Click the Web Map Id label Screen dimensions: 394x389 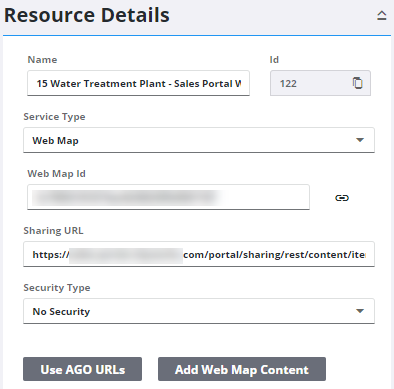tap(56, 174)
